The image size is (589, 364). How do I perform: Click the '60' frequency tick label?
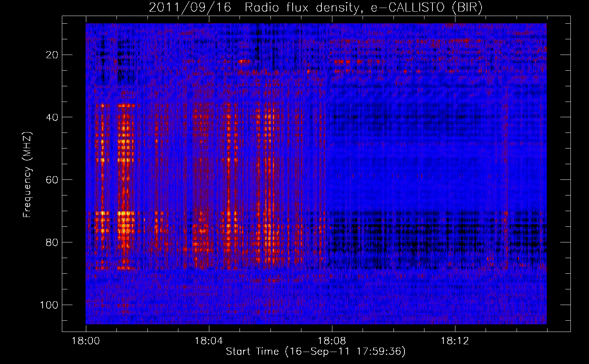coord(52,180)
